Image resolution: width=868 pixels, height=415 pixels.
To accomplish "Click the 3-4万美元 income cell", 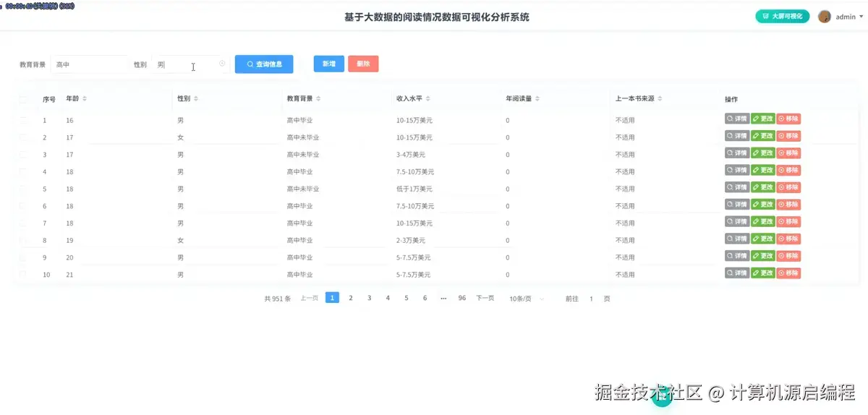I will [411, 155].
